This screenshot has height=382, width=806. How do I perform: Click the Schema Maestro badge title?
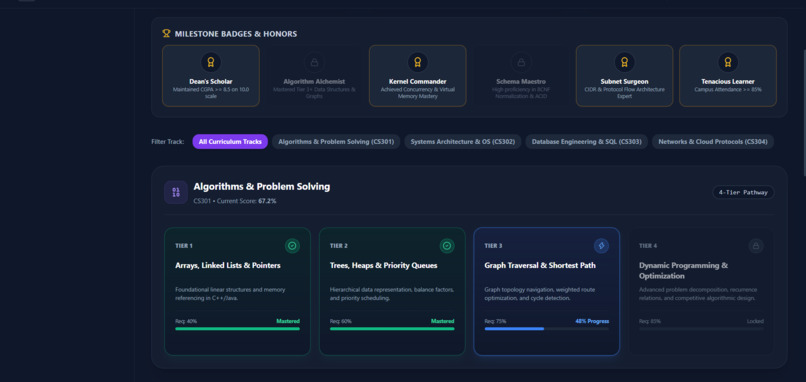[521, 81]
